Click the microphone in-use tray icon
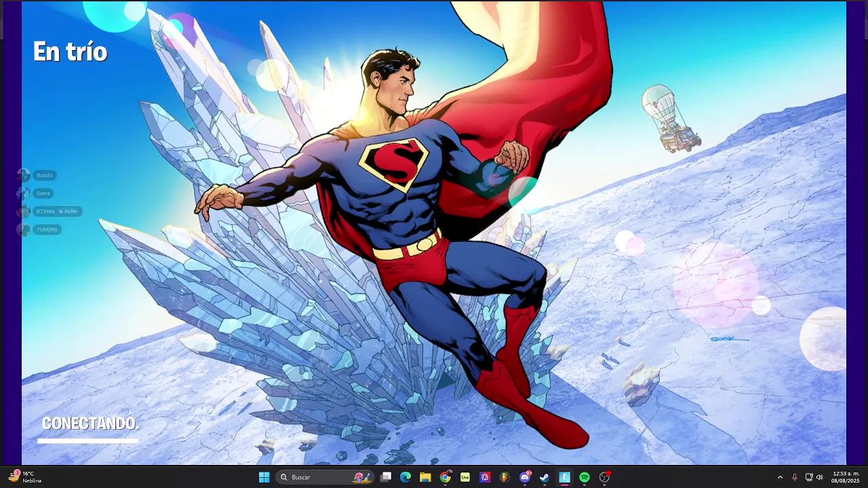 (795, 477)
